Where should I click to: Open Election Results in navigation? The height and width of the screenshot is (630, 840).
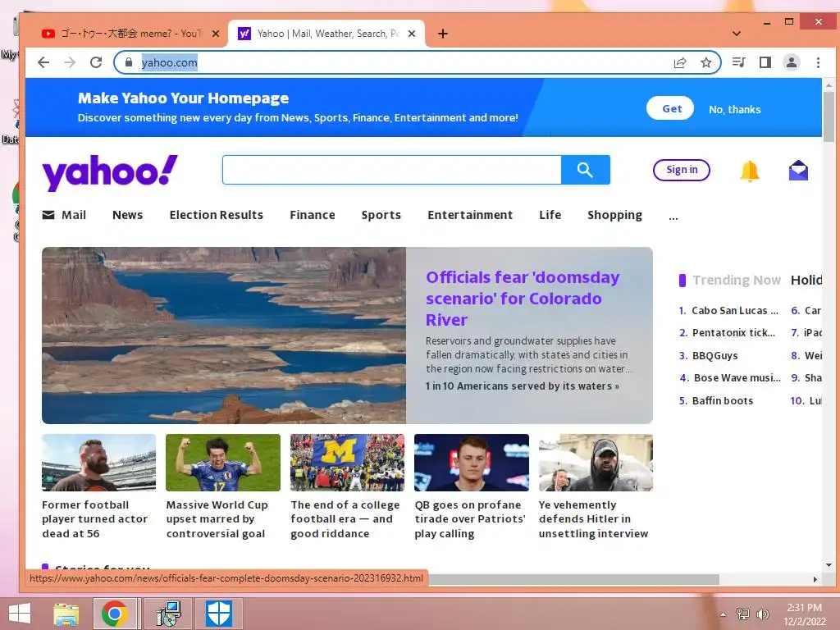[217, 215]
